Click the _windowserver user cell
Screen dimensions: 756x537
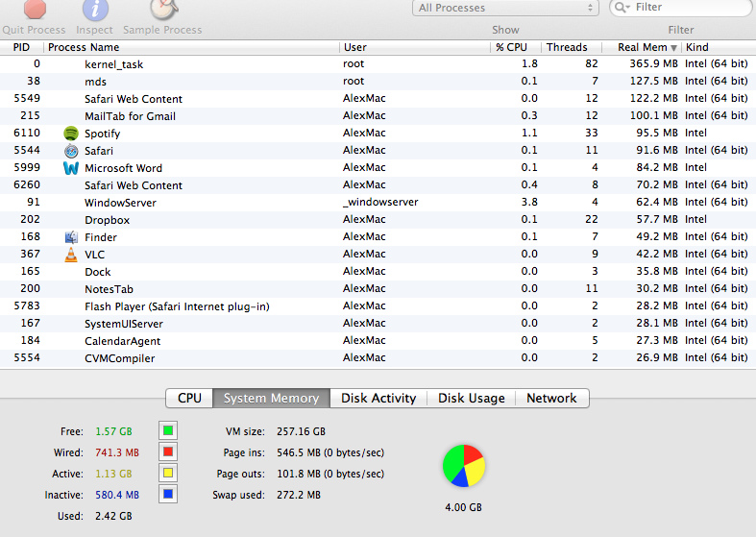tap(380, 202)
